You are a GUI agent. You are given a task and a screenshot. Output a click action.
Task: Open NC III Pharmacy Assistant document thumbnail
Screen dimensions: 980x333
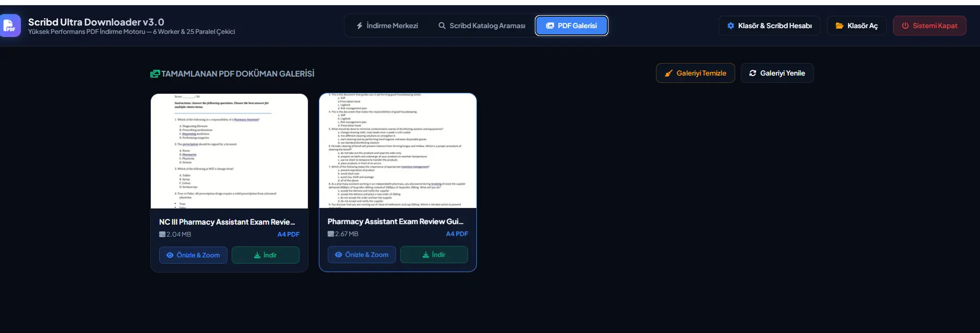point(229,151)
